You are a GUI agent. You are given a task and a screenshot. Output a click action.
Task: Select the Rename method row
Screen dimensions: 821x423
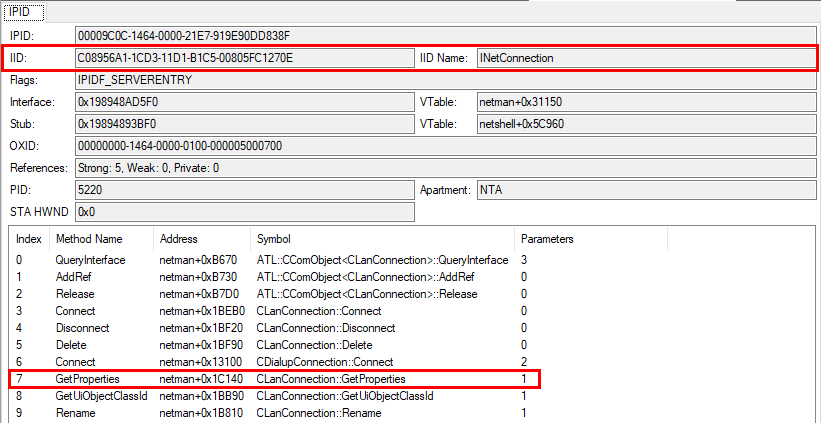tap(75, 413)
